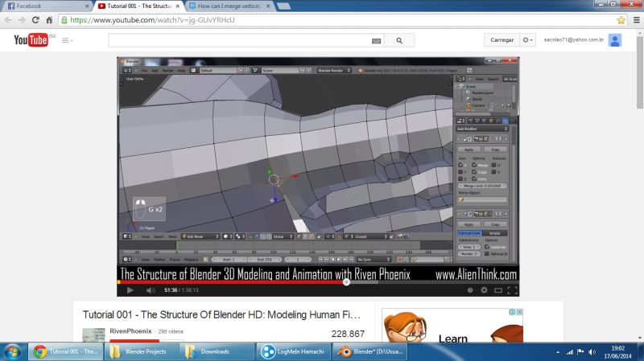Image resolution: width=644 pixels, height=361 pixels.
Task: Show hidden system tray icons
Action: 558,352
